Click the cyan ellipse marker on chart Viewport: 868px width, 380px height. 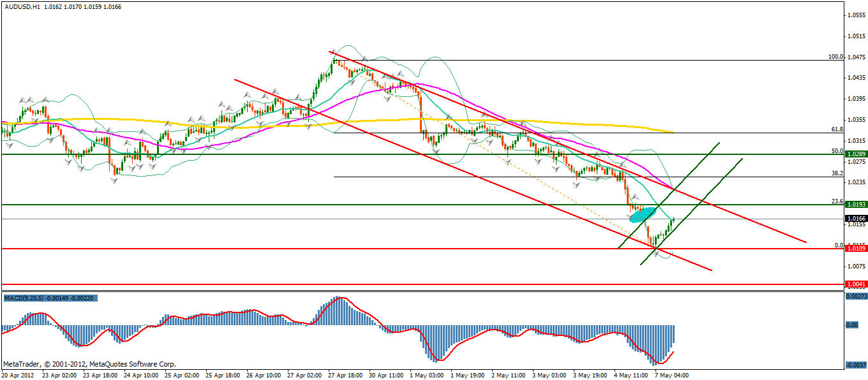(x=643, y=214)
